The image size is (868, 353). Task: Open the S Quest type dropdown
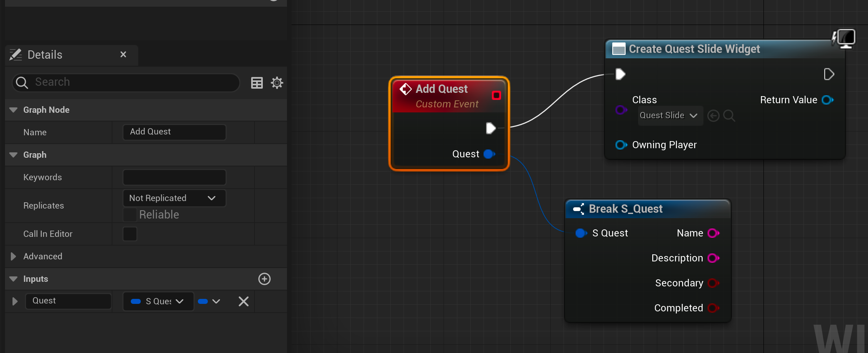point(158,301)
